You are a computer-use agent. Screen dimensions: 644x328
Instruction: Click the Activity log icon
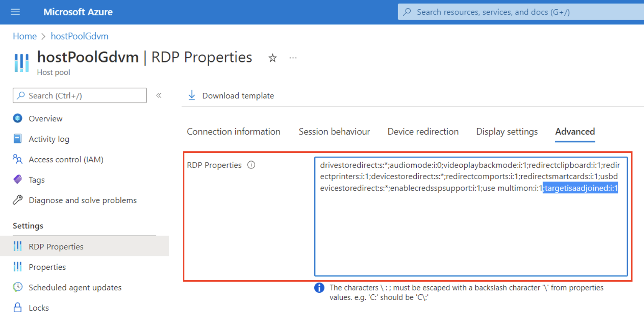[x=18, y=139]
